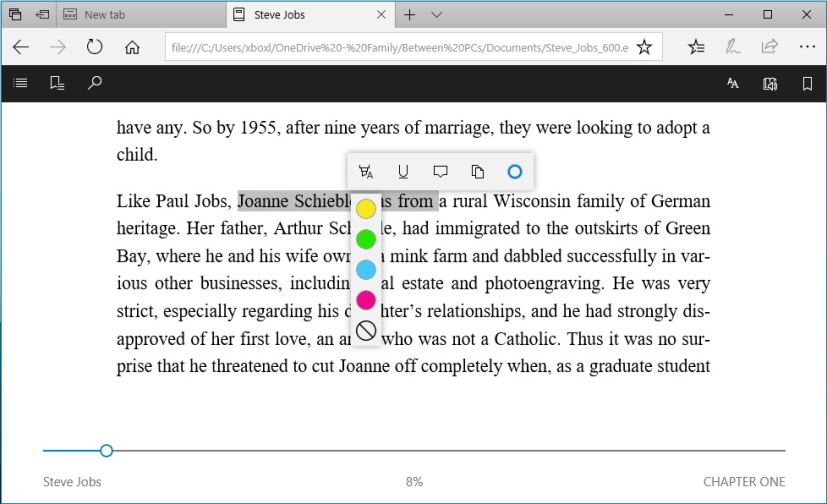Add a note to the selection

click(x=440, y=172)
